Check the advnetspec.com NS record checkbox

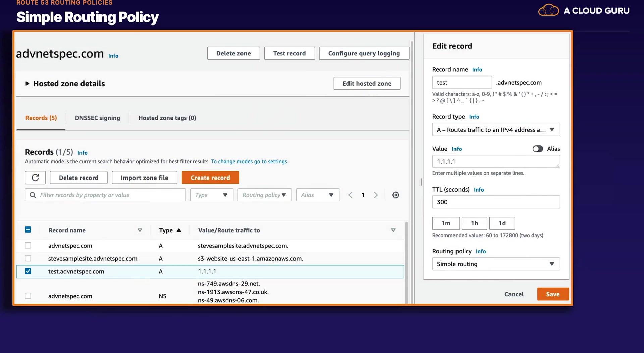[x=28, y=296]
